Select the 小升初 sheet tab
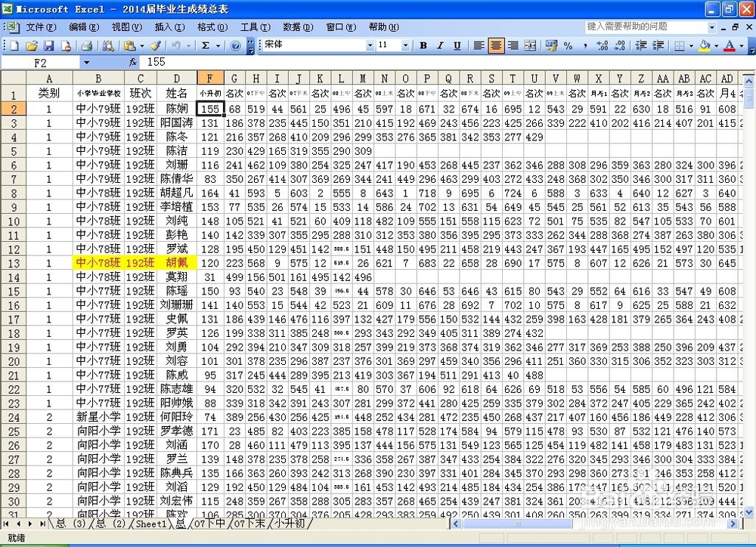The height and width of the screenshot is (547, 756). [291, 523]
